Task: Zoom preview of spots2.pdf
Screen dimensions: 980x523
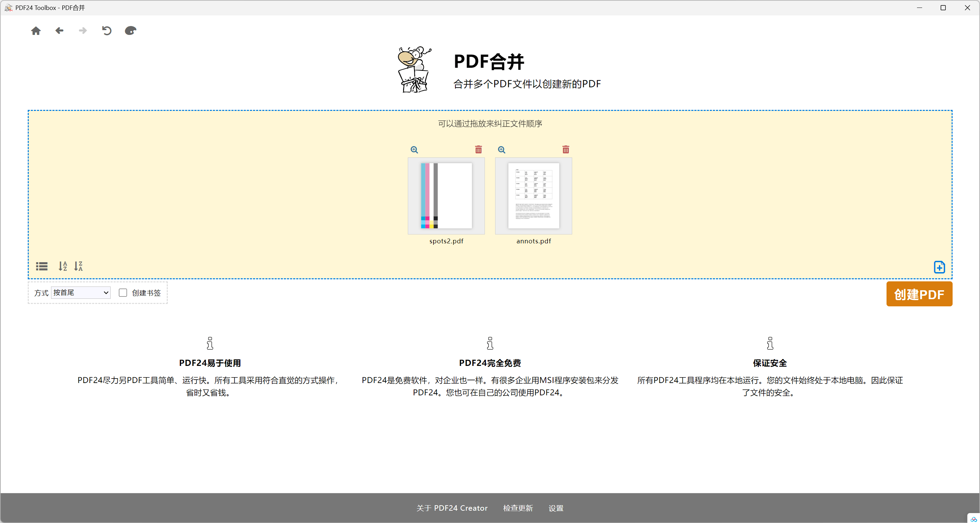Action: pos(414,150)
